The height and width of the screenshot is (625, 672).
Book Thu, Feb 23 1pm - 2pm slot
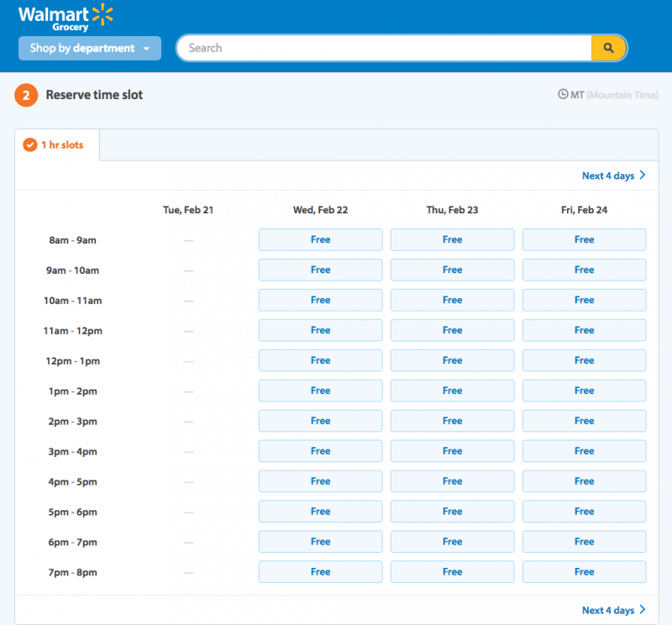click(x=453, y=391)
